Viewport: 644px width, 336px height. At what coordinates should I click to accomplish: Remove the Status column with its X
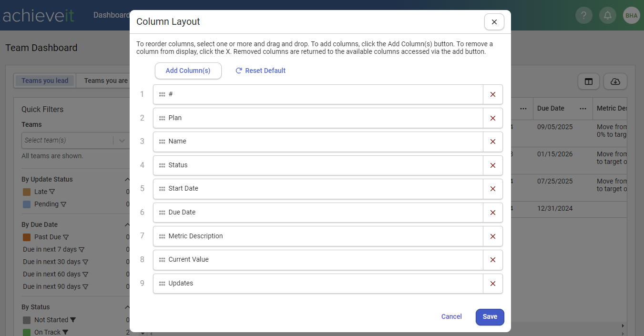(493, 165)
